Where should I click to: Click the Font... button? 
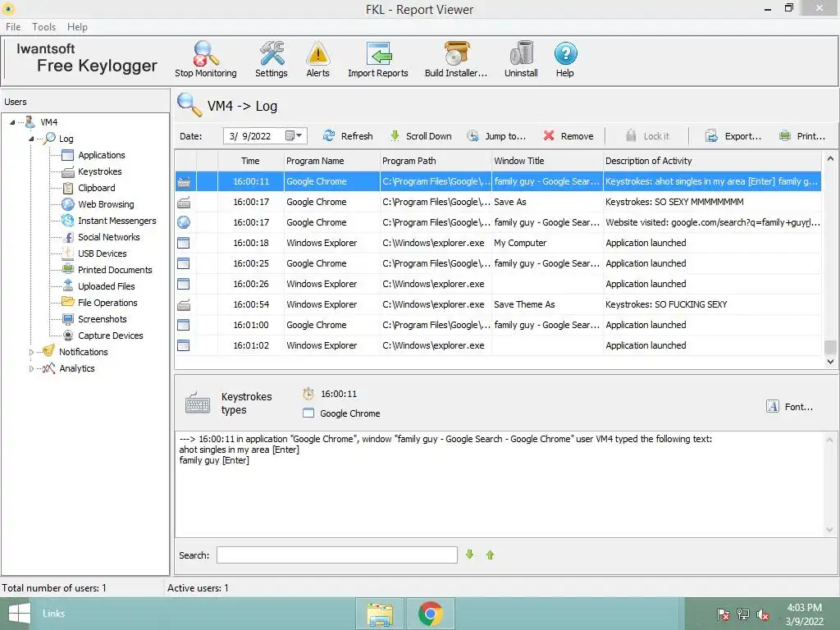pyautogui.click(x=790, y=407)
